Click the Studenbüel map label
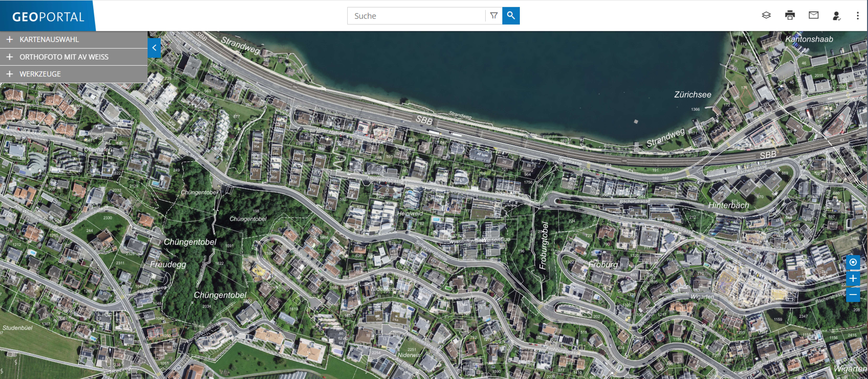The image size is (868, 379). coord(18,328)
